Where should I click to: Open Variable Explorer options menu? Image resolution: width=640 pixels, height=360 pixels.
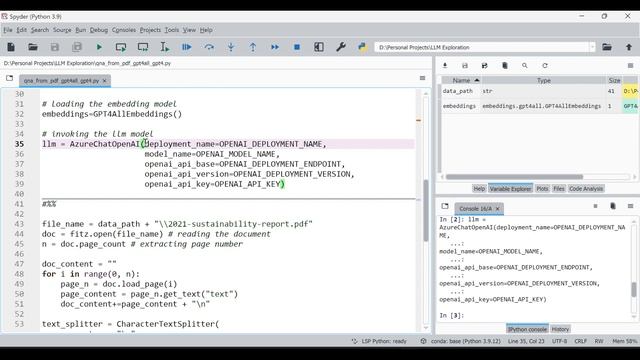[x=630, y=65]
